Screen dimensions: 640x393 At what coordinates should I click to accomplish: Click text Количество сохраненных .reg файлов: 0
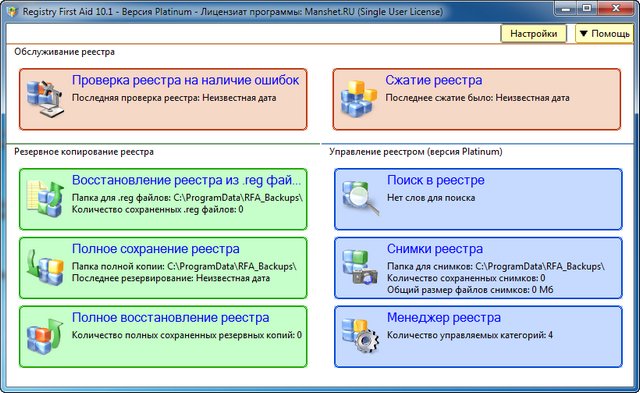click(x=158, y=209)
